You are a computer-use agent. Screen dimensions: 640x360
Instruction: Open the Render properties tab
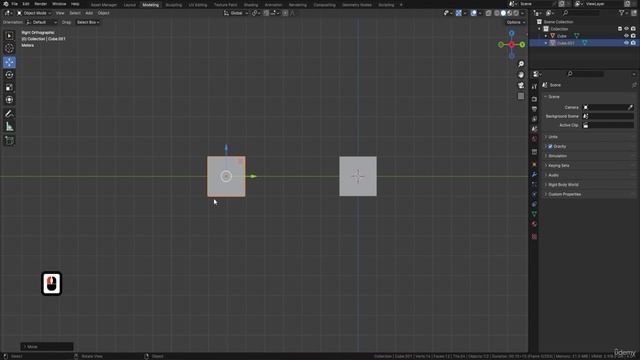coord(534,99)
